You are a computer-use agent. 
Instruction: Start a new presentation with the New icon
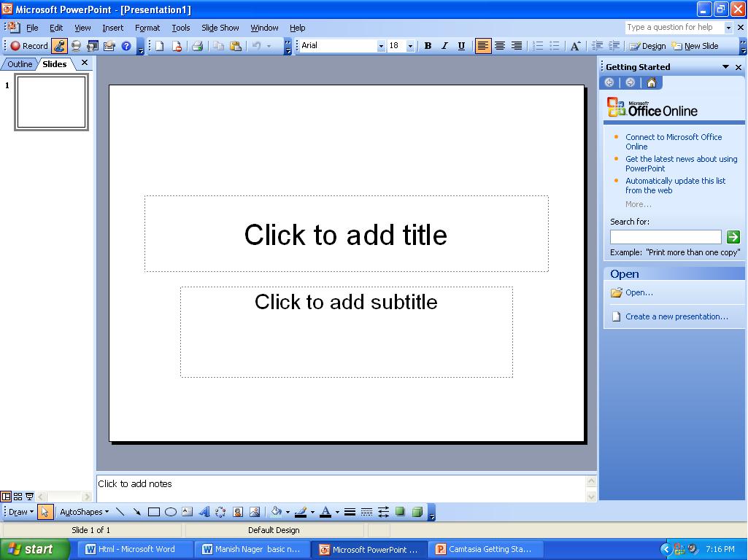tap(158, 45)
